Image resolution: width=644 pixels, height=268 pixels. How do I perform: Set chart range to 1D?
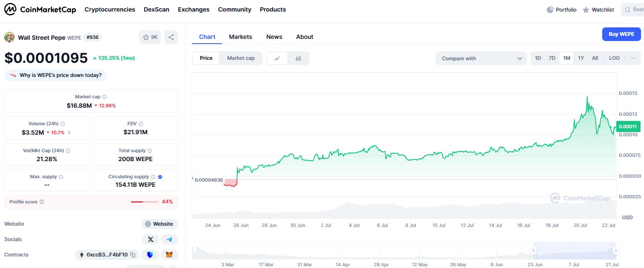[538, 58]
